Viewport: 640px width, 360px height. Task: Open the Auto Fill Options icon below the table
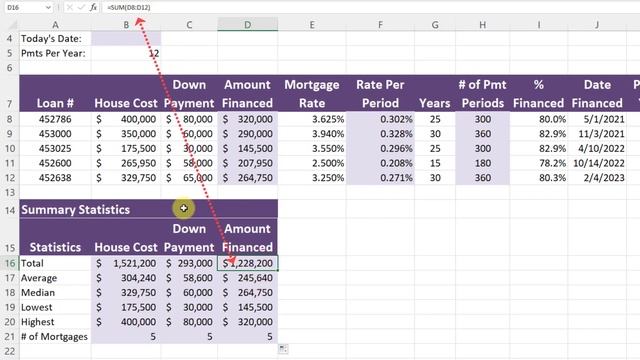pos(283,349)
